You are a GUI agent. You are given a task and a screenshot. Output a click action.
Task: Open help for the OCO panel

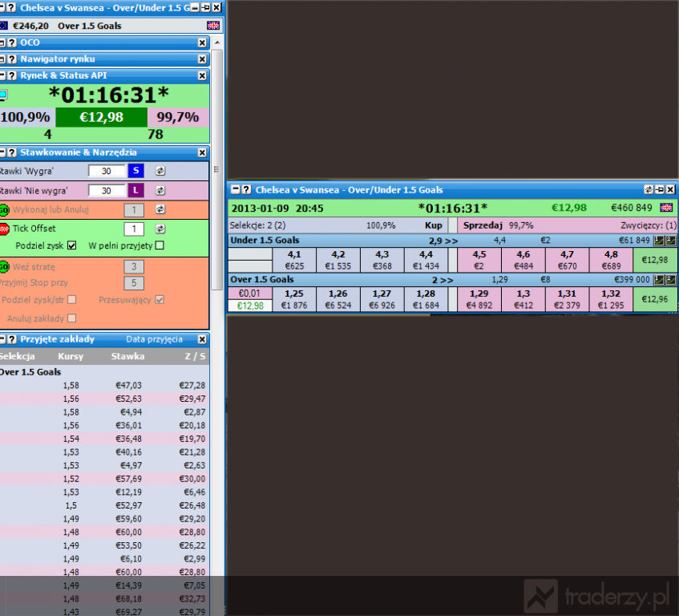click(x=12, y=43)
